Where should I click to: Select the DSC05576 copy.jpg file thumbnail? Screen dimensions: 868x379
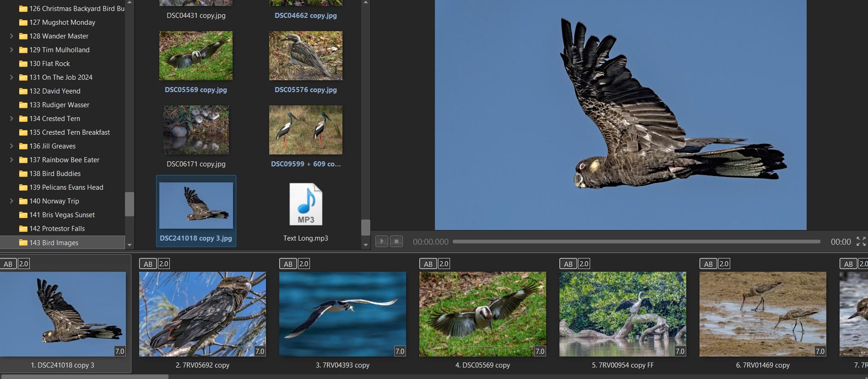pyautogui.click(x=306, y=55)
